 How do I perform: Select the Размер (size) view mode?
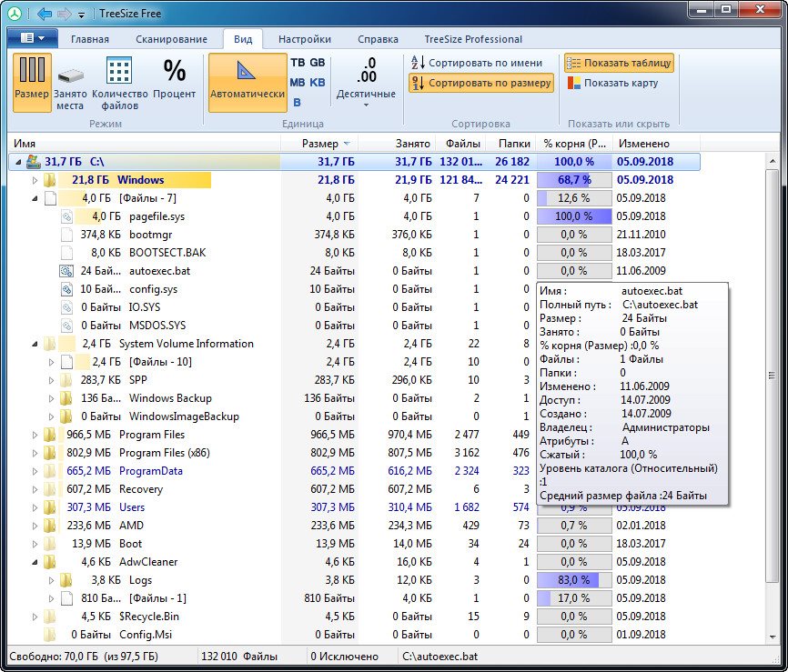(x=32, y=80)
